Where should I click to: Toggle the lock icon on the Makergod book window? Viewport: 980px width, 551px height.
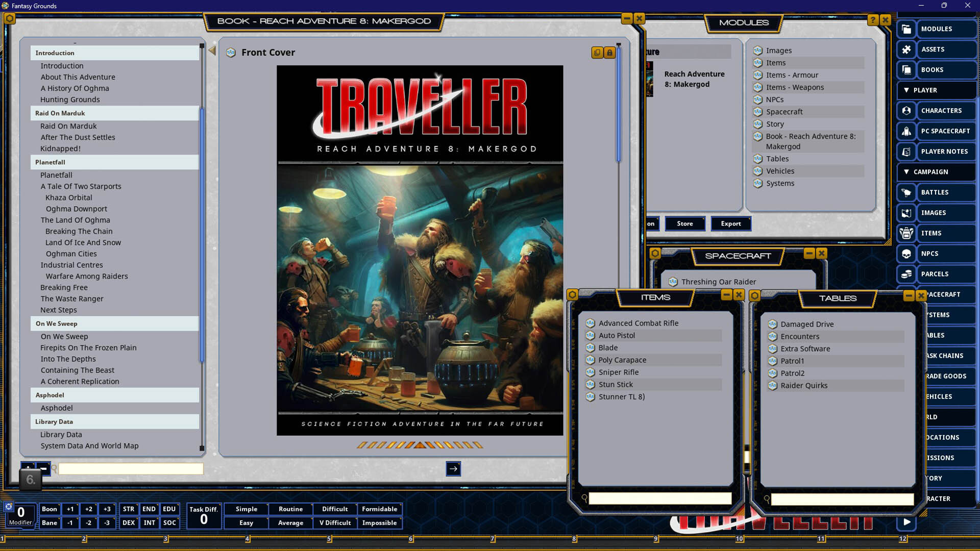point(609,53)
